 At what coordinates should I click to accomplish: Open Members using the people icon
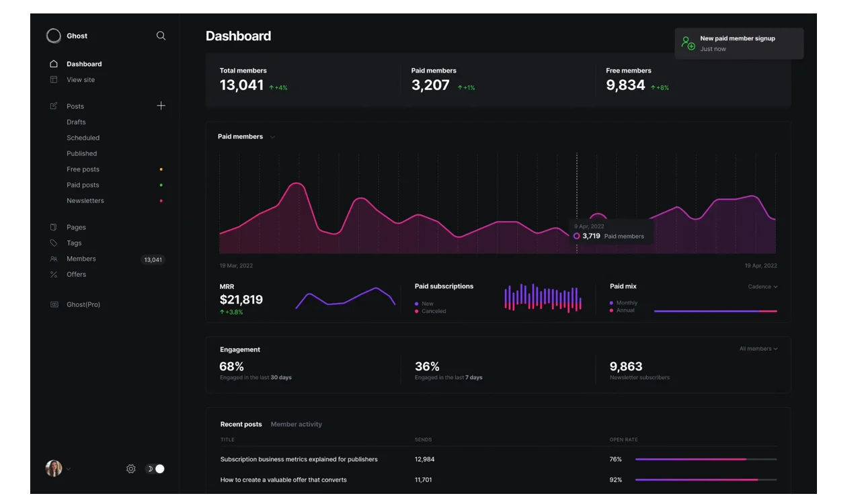click(53, 259)
